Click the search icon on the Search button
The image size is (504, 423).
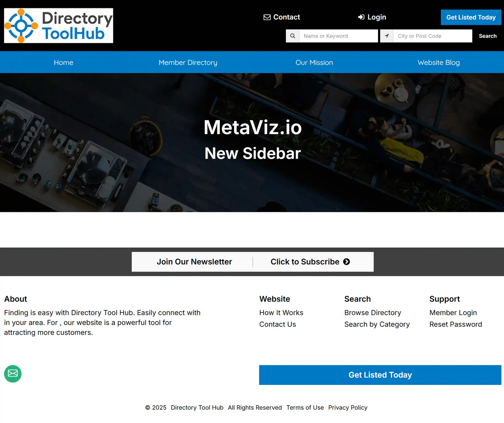pos(488,36)
